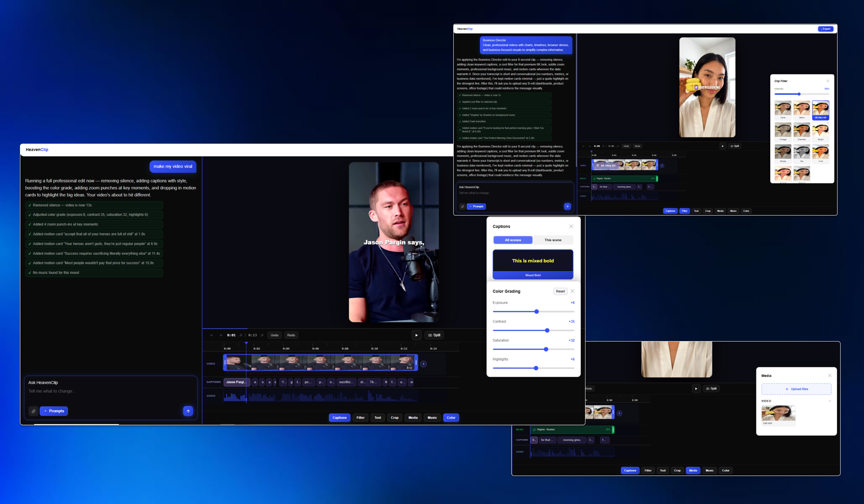Click the Saturation slider track
864x504 pixels.
[x=534, y=349]
